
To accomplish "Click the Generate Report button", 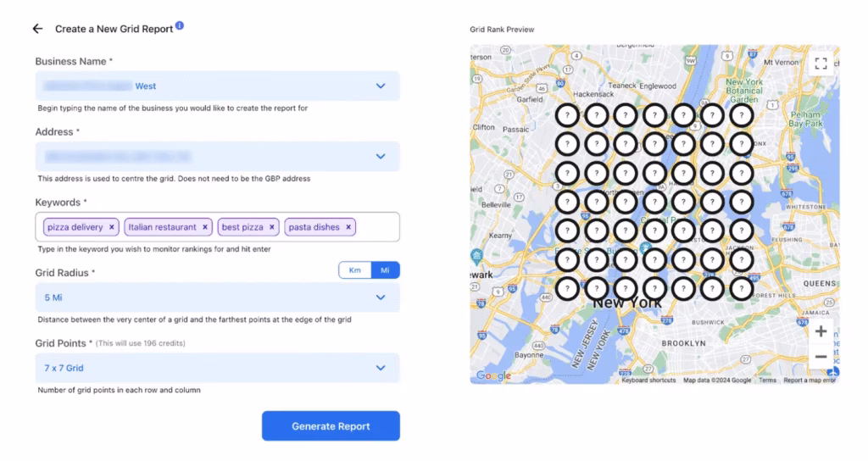I will 331,426.
